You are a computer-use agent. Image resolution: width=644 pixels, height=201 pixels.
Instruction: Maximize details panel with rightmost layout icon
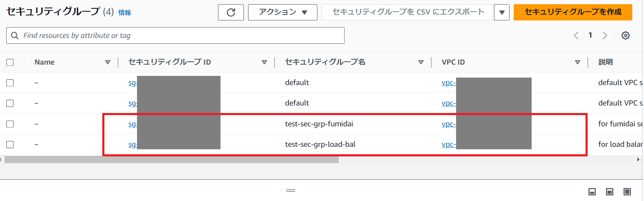[x=627, y=191]
